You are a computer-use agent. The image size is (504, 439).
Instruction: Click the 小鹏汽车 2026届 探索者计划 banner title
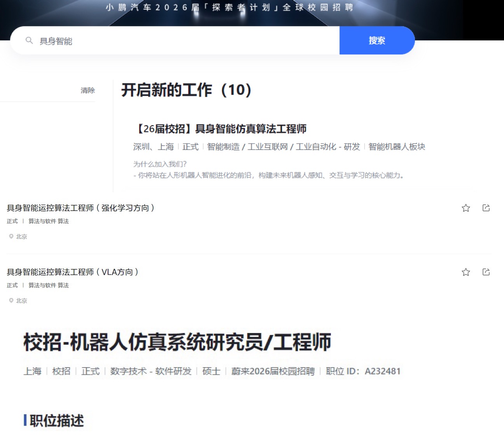(x=229, y=7)
